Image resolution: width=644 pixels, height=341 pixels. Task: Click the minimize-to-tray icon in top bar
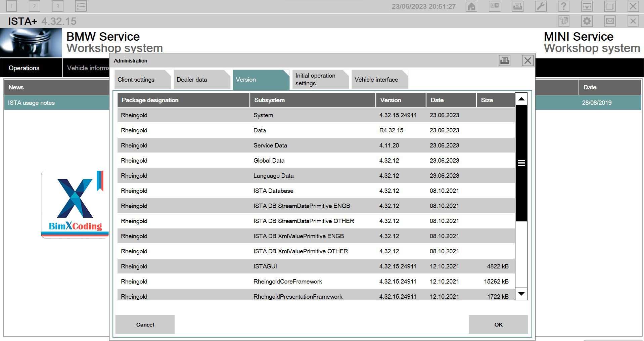pyautogui.click(x=587, y=6)
